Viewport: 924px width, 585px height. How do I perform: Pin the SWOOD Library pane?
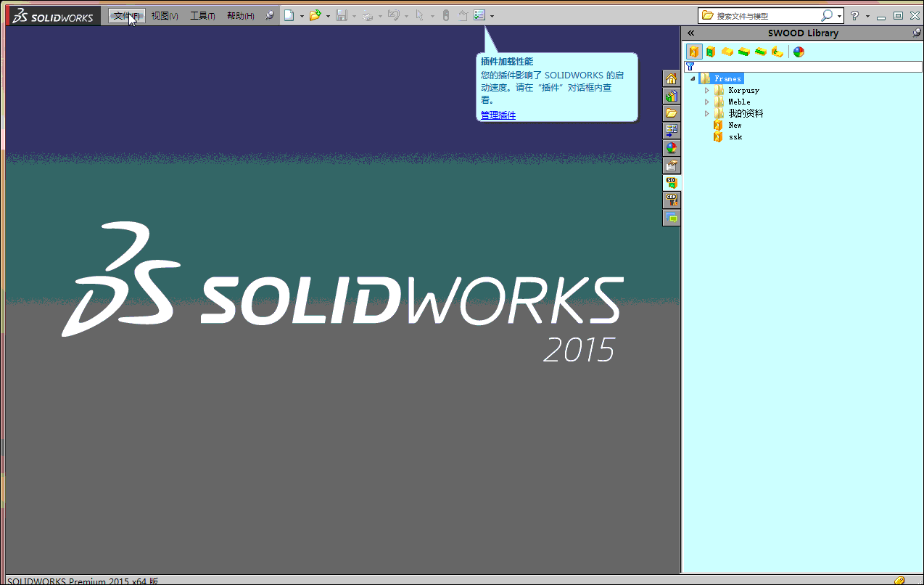pos(917,33)
